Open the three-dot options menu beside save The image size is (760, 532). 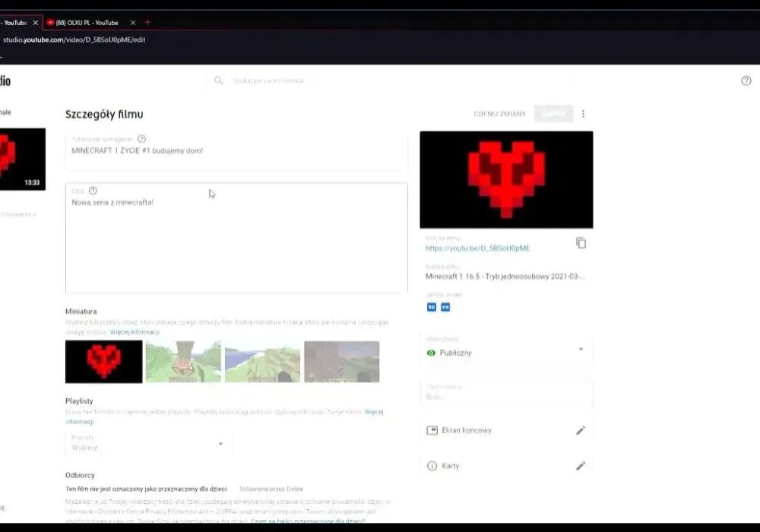tap(583, 114)
